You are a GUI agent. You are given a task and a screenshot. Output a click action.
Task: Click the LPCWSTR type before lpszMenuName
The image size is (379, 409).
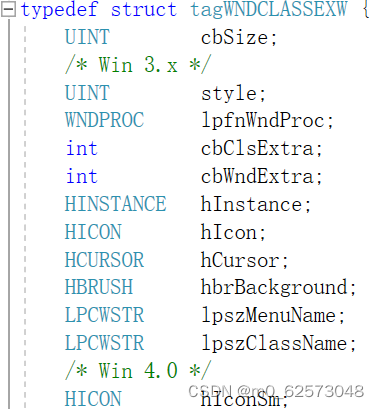pos(104,315)
